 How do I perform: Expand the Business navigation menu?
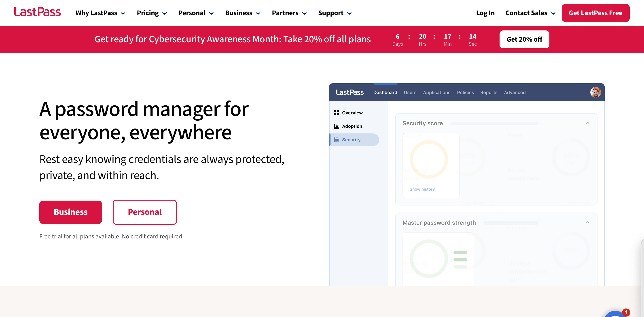coord(243,13)
